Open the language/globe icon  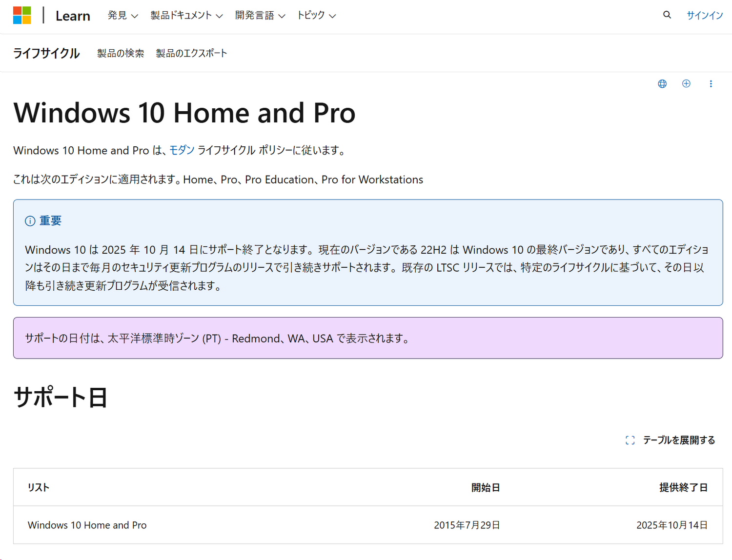click(x=662, y=83)
